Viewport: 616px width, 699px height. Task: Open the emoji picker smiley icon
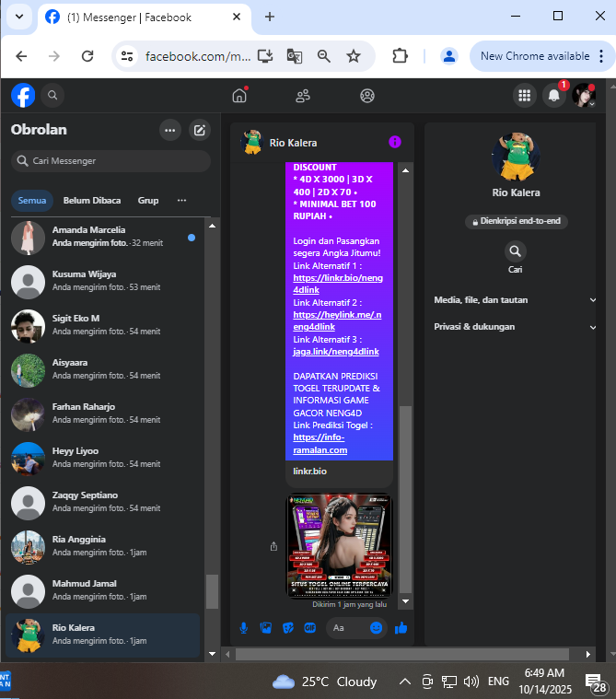coord(377,628)
